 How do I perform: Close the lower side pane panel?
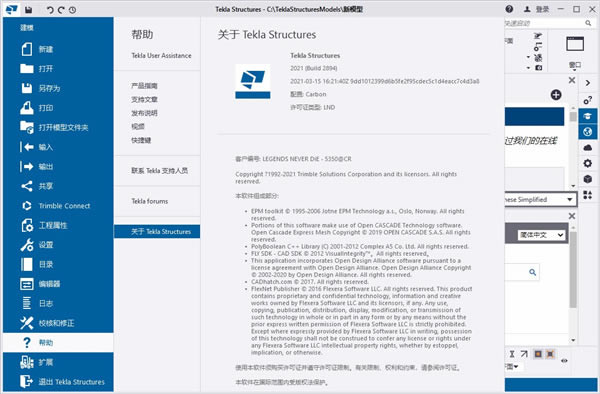coord(572,216)
